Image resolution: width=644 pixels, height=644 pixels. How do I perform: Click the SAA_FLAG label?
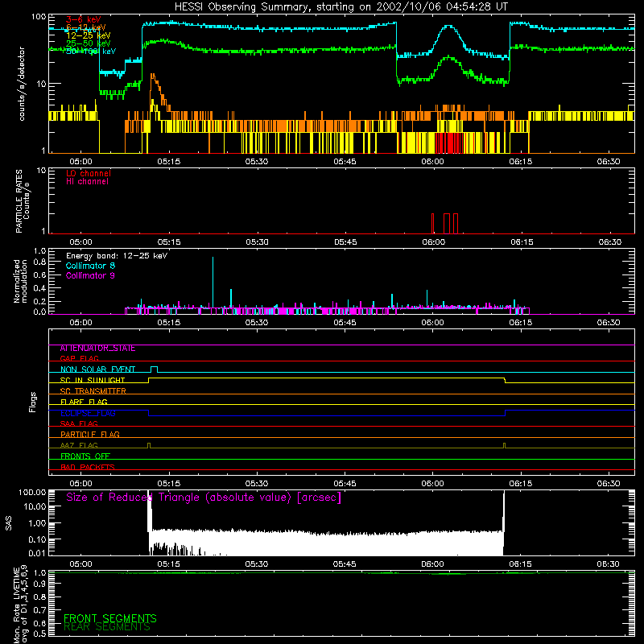click(x=79, y=423)
